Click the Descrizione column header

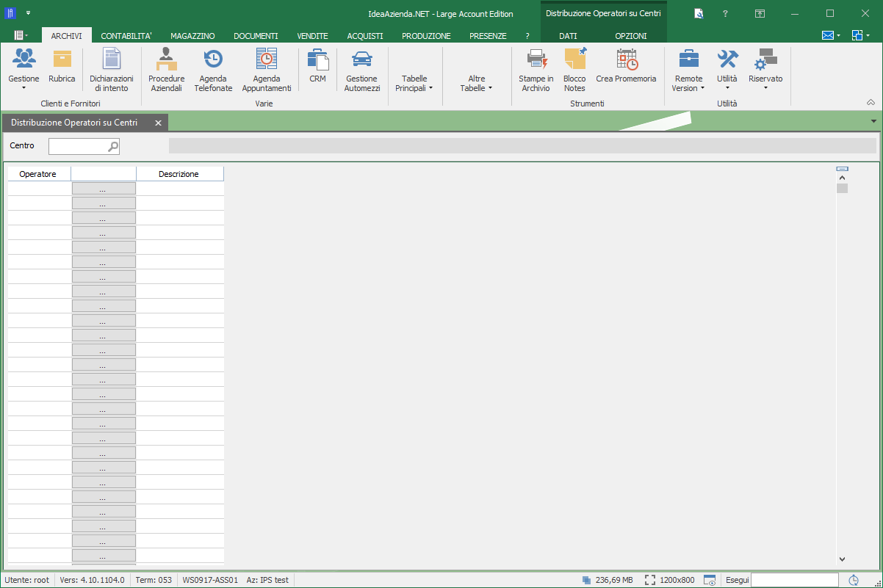point(179,174)
